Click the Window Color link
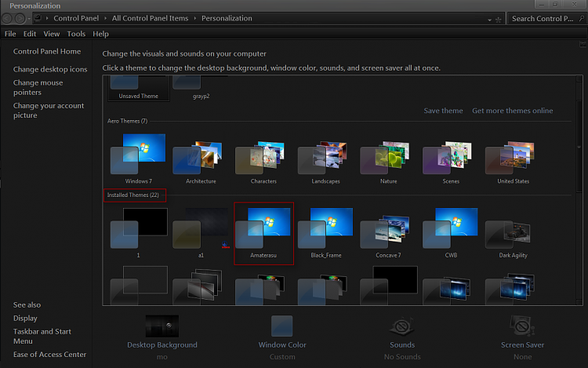Screen dimensions: 588x368 pos(282,344)
